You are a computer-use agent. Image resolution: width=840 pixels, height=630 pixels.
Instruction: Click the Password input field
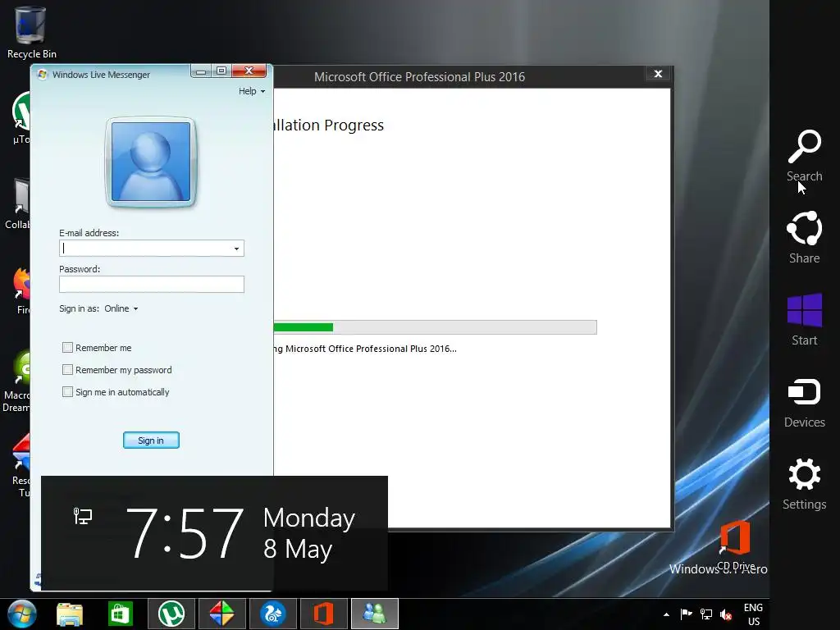tap(152, 284)
